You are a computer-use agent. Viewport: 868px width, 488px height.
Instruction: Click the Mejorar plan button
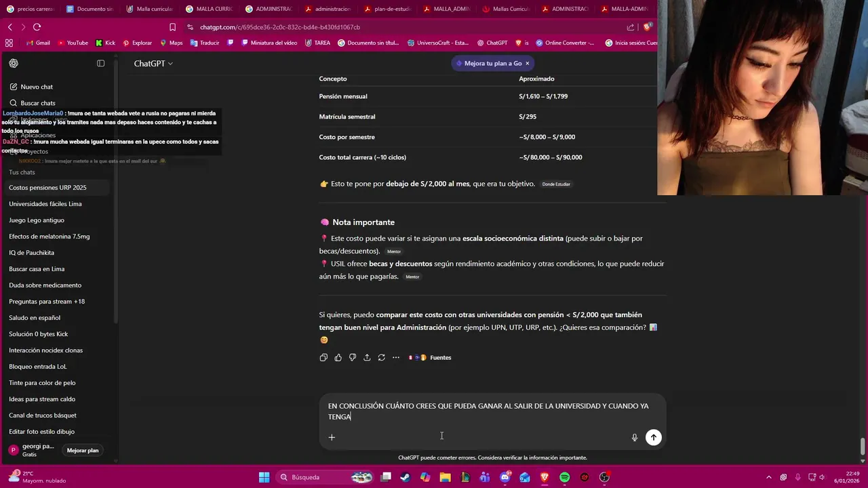83,450
